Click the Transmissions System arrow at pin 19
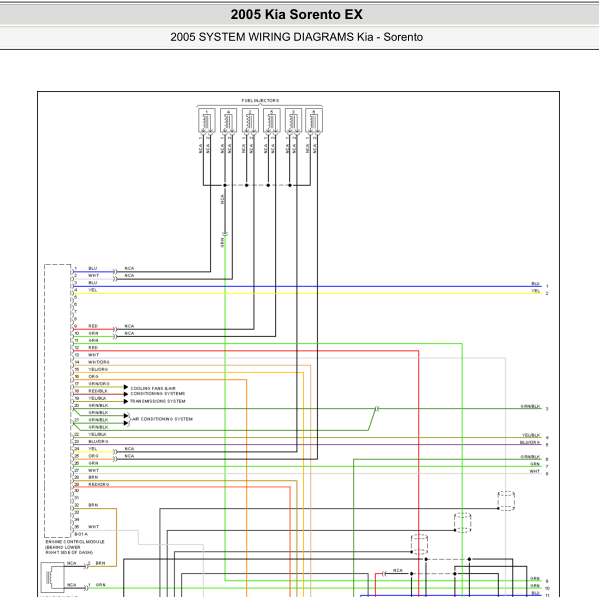The image size is (599, 597). pyautogui.click(x=126, y=401)
